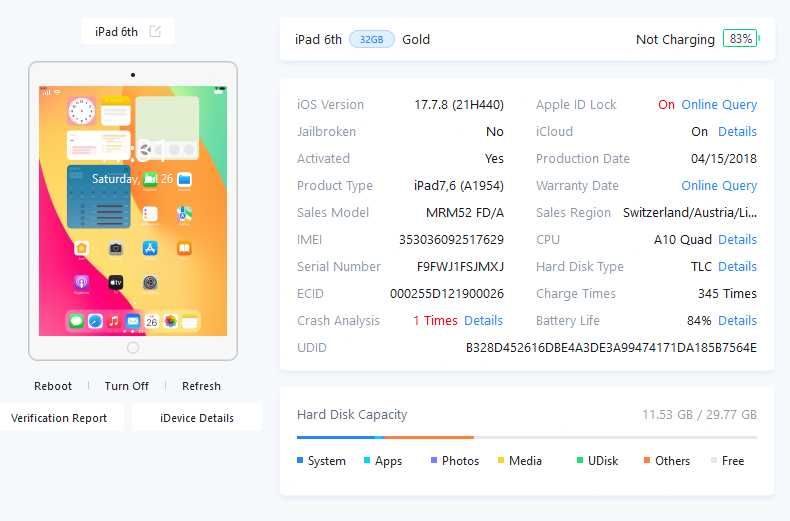This screenshot has width=790, height=521.
Task: Select the IMEI number 353036092517629
Action: tap(451, 239)
